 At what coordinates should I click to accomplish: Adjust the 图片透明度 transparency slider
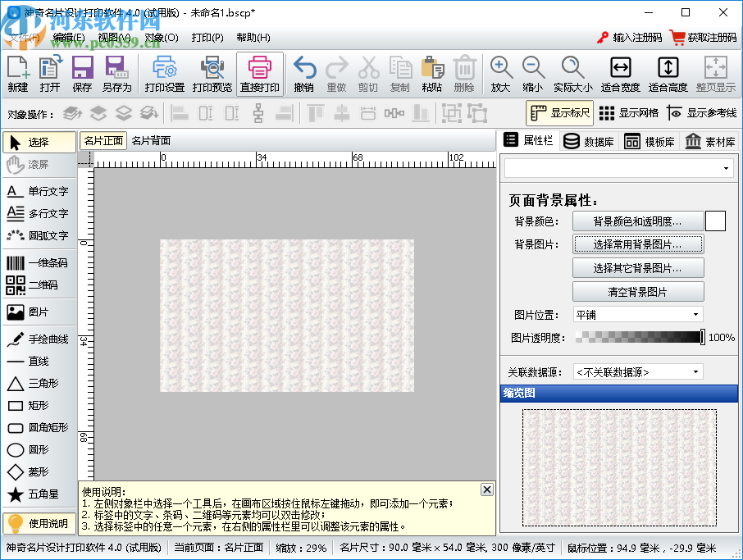[x=640, y=337]
